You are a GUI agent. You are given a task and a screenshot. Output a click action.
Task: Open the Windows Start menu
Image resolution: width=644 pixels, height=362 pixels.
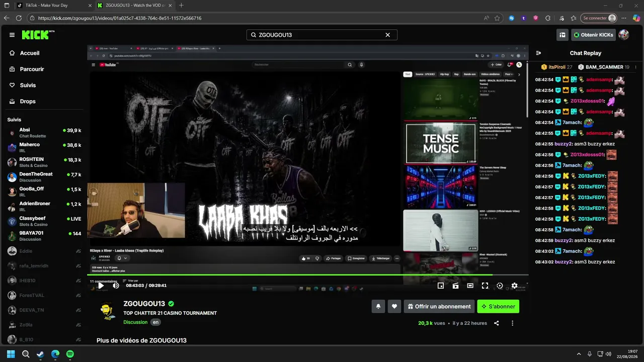pos(11,354)
